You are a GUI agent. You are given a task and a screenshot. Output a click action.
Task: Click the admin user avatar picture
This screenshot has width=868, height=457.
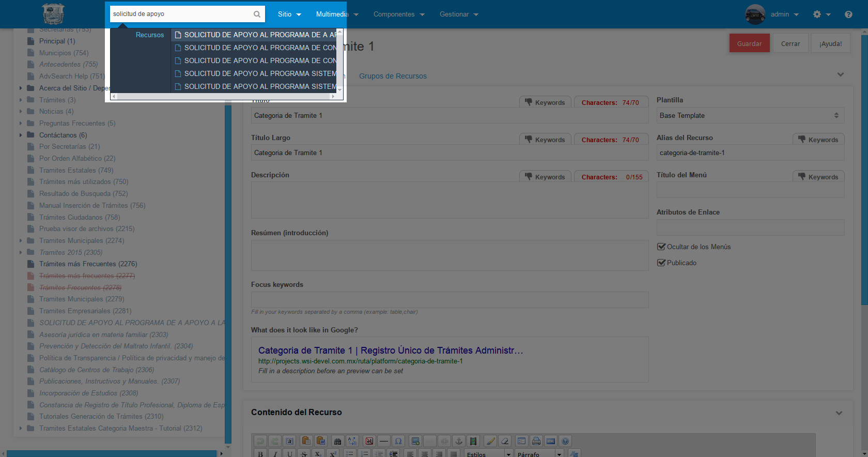coord(755,14)
